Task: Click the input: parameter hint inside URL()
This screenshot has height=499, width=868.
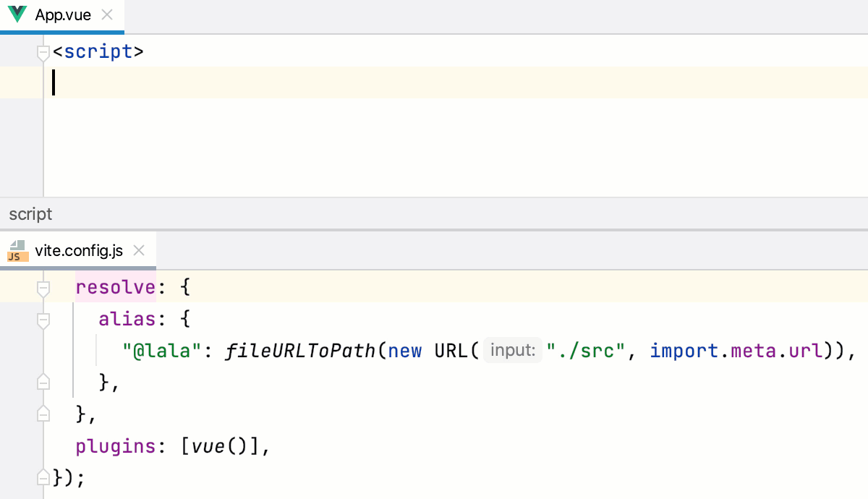Action: [512, 350]
